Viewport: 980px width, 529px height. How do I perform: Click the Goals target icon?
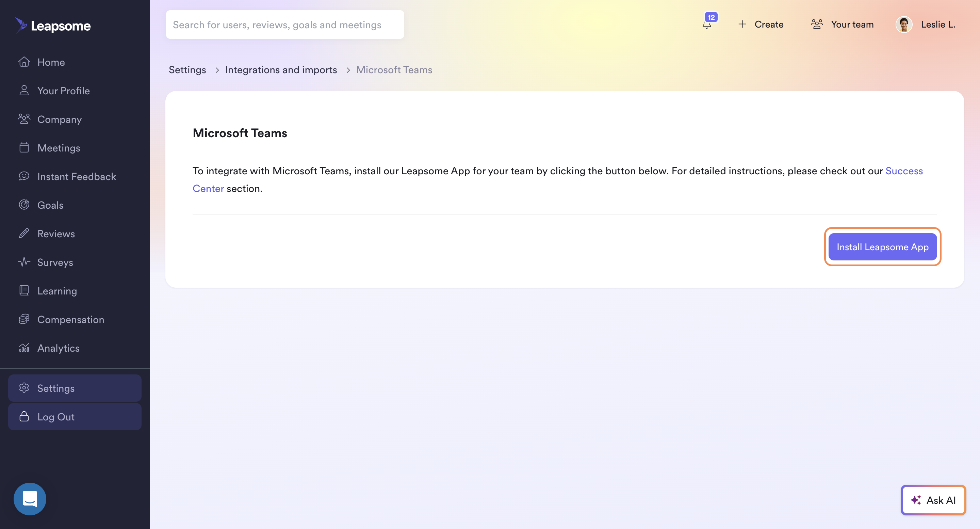24,204
